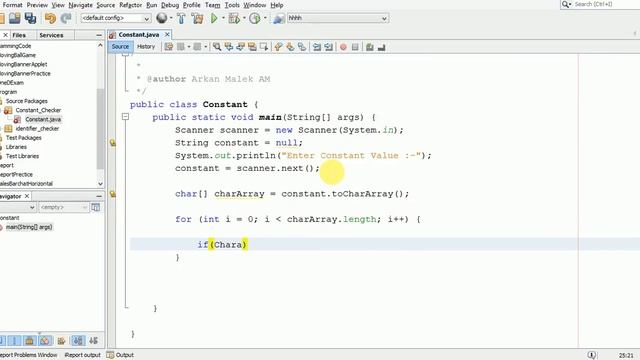Click the Shift Line Right icon

[x=329, y=47]
